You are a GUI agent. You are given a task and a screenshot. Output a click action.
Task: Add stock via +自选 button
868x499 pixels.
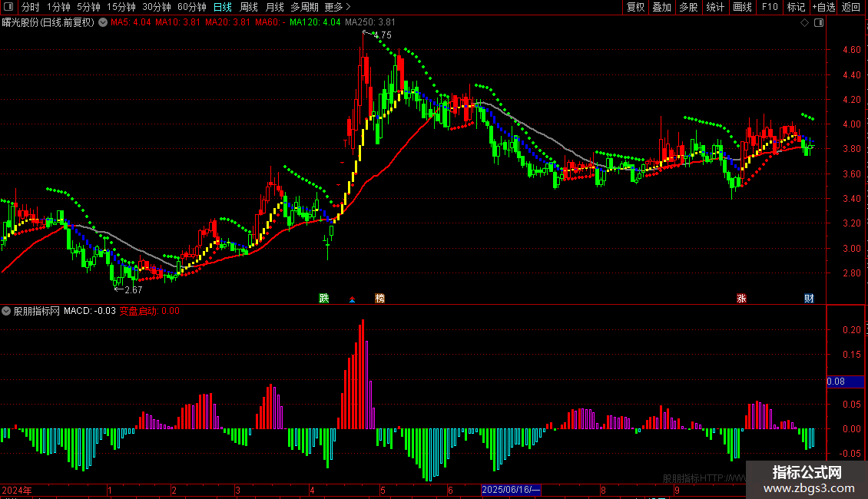tap(823, 7)
